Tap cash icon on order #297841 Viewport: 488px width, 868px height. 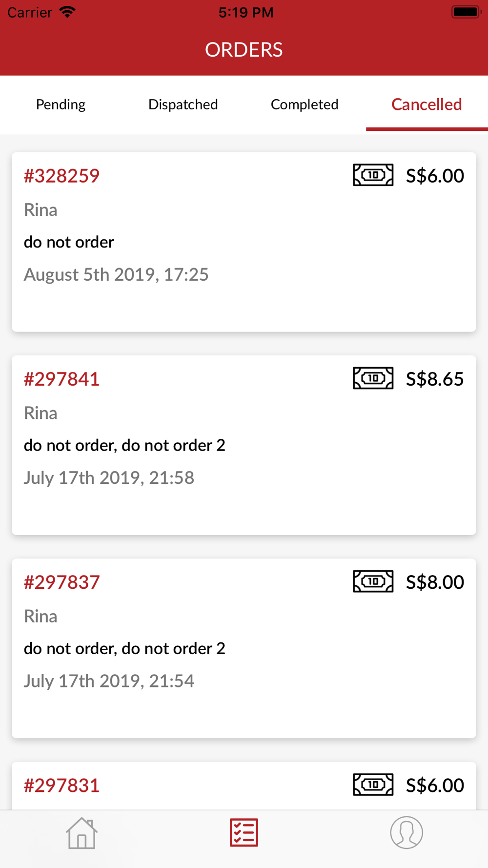373,378
